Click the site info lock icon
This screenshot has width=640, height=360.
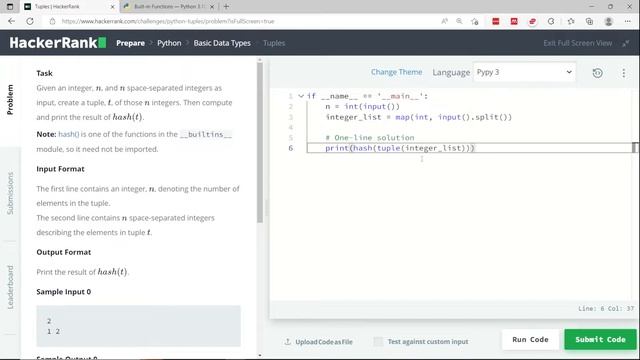[52, 21]
